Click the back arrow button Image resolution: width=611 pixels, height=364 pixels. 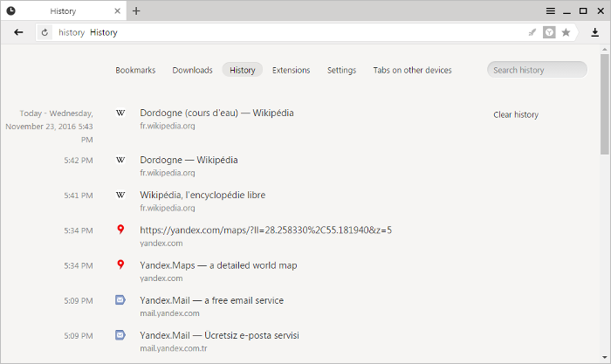point(18,32)
